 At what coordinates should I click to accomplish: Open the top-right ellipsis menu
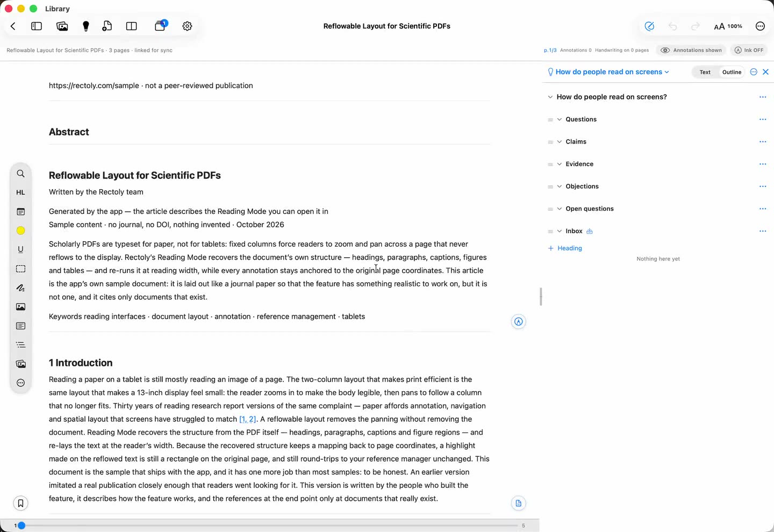[760, 26]
